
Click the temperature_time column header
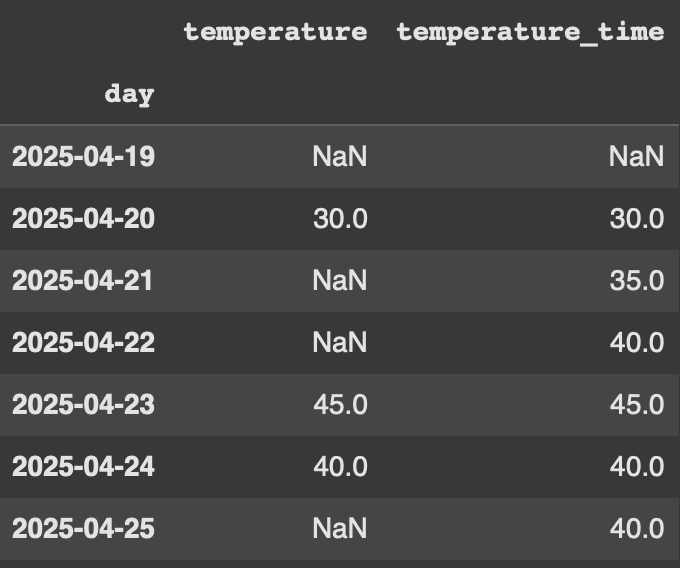pos(530,33)
